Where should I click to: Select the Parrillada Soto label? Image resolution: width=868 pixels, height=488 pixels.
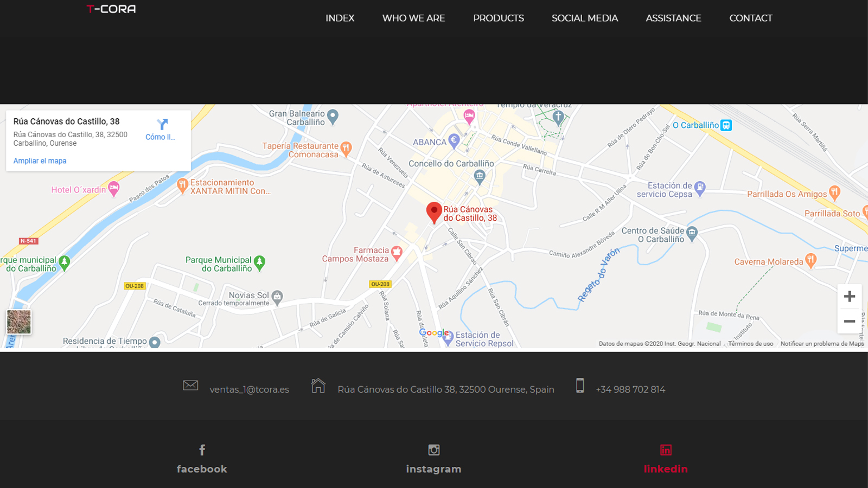[832, 214]
